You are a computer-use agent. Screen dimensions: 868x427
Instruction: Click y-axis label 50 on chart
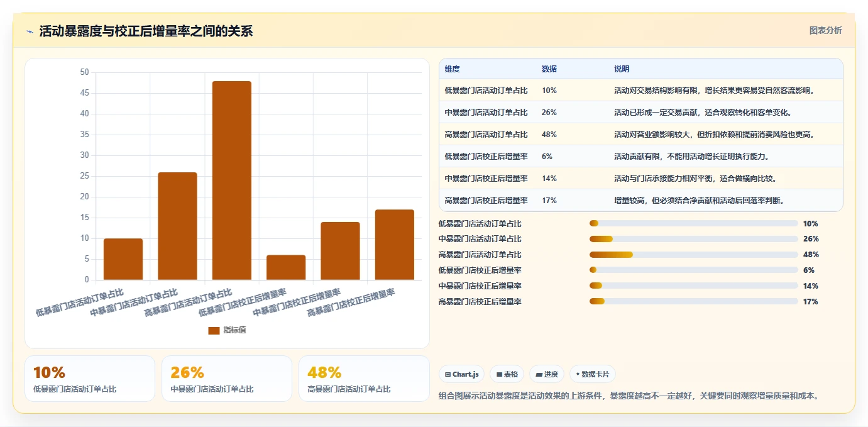click(85, 72)
